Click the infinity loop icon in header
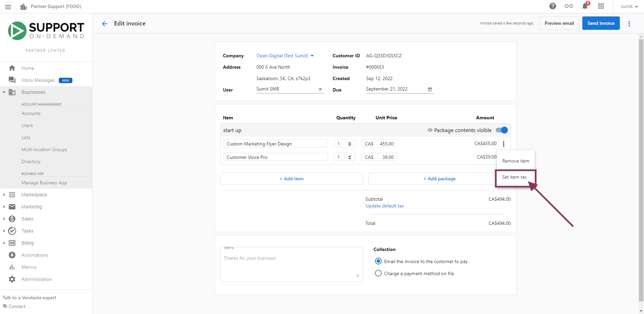 569,6
